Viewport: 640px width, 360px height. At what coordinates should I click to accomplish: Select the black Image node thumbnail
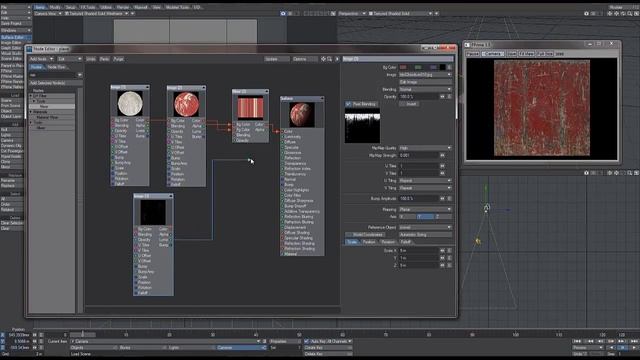point(153,212)
